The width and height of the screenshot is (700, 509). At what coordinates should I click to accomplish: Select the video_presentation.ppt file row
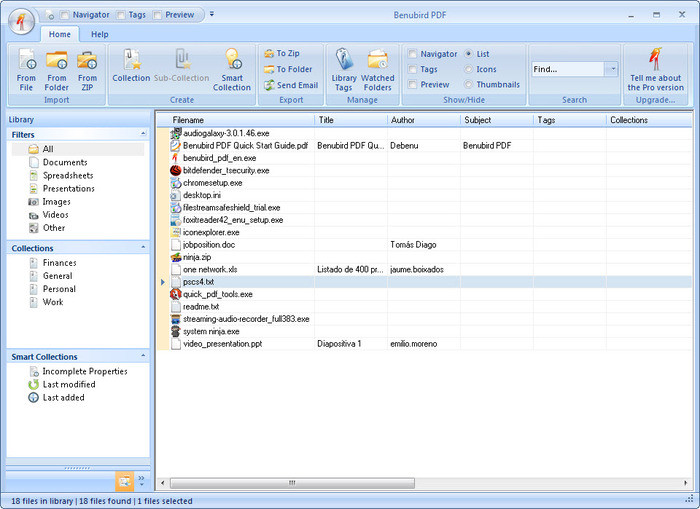coord(424,344)
